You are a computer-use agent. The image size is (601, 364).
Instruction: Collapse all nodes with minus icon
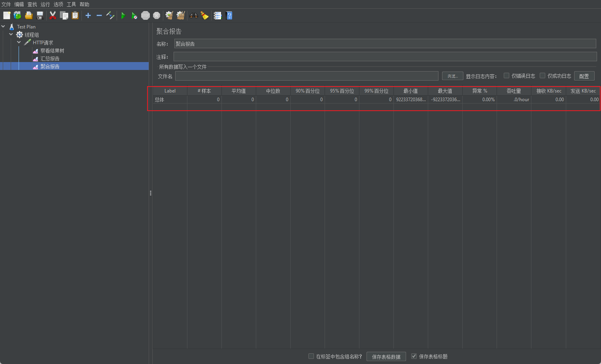click(99, 15)
